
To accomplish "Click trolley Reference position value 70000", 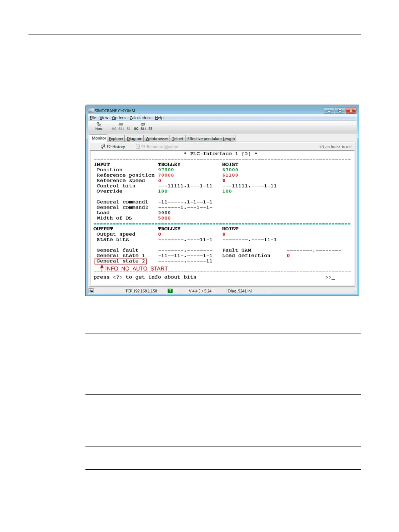I will [166, 175].
